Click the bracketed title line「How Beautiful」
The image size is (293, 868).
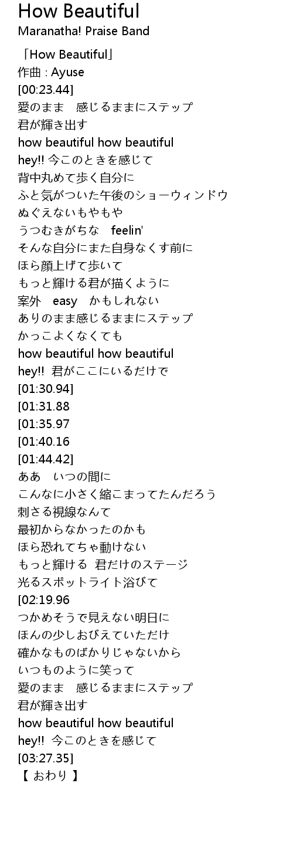point(66,55)
